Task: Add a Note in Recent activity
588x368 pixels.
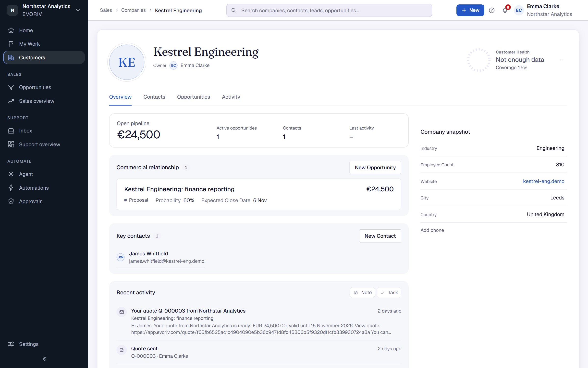Action: [x=362, y=292]
